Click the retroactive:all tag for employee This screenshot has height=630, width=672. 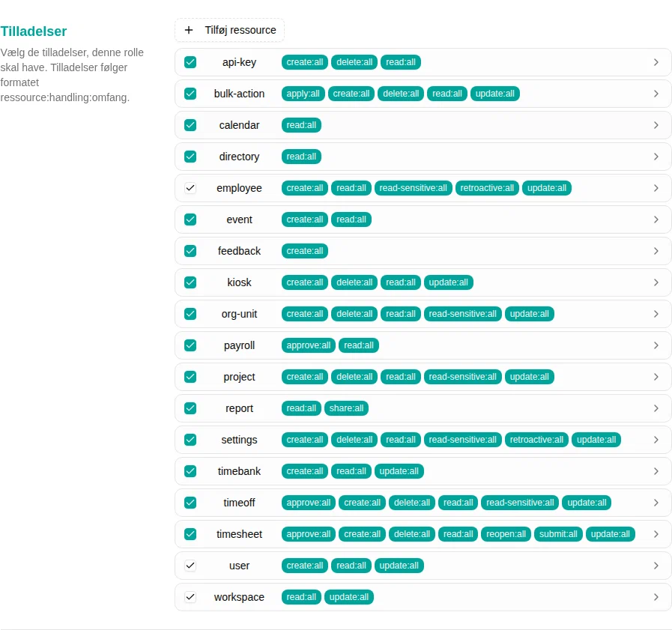(487, 188)
